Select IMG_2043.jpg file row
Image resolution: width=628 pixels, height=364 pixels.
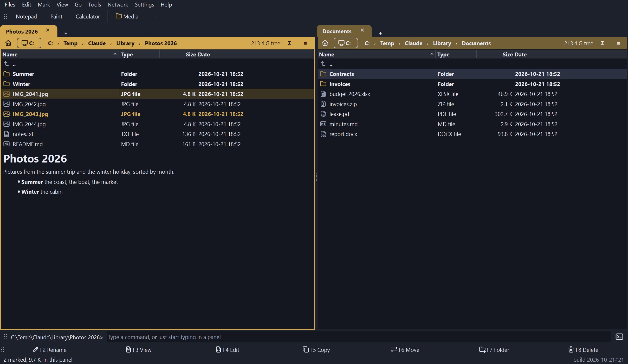(x=158, y=114)
